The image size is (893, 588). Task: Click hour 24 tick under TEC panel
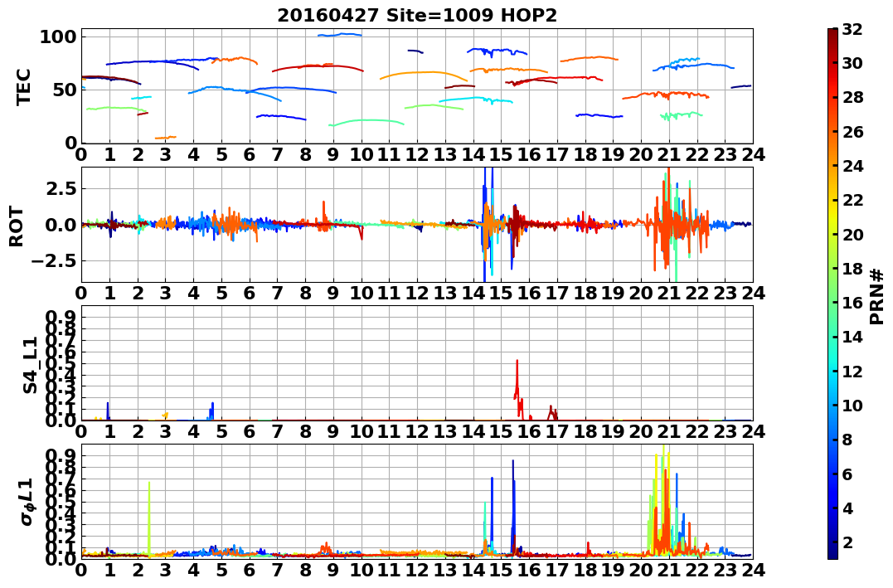pyautogui.click(x=753, y=154)
